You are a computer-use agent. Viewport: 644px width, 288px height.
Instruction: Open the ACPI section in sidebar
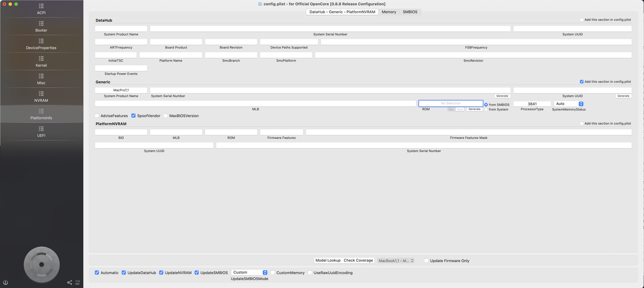[41, 9]
